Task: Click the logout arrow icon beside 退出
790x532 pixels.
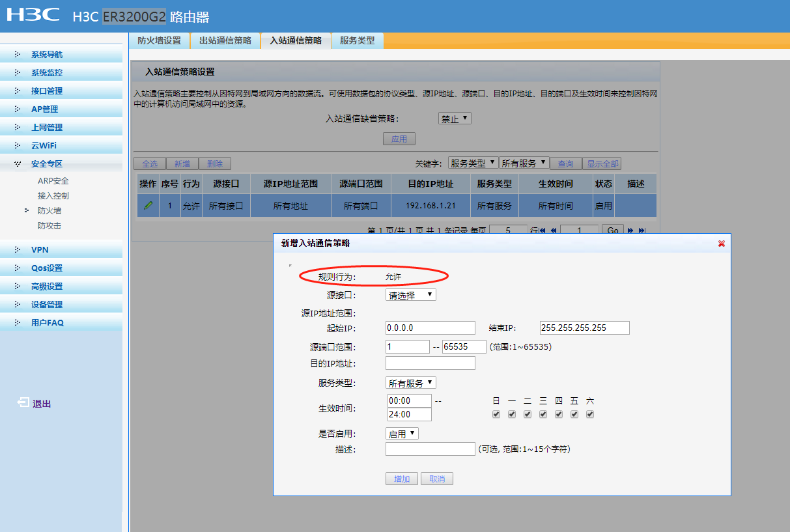Action: (x=23, y=403)
